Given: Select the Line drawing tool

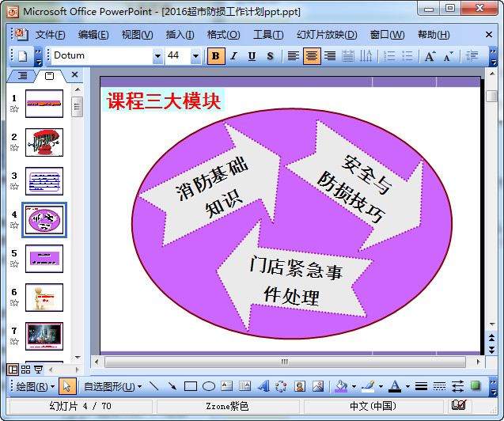Looking at the screenshot, I should [154, 386].
